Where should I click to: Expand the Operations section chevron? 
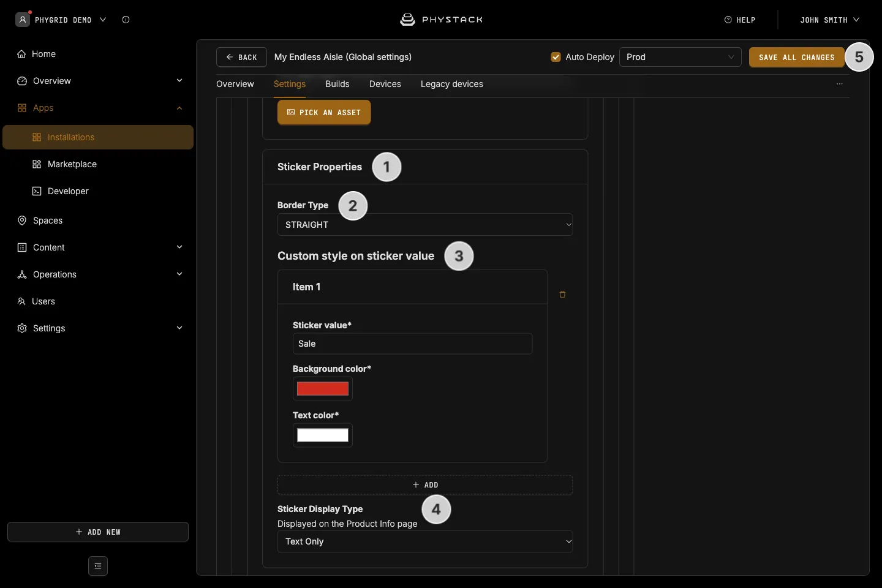(179, 274)
